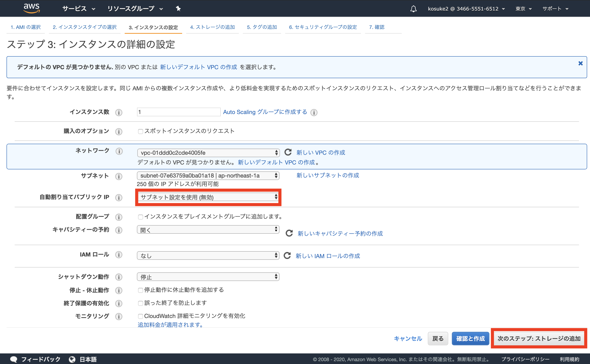
Task: Open the 自動割り当てパブリック IP dropdown
Action: coord(208,197)
